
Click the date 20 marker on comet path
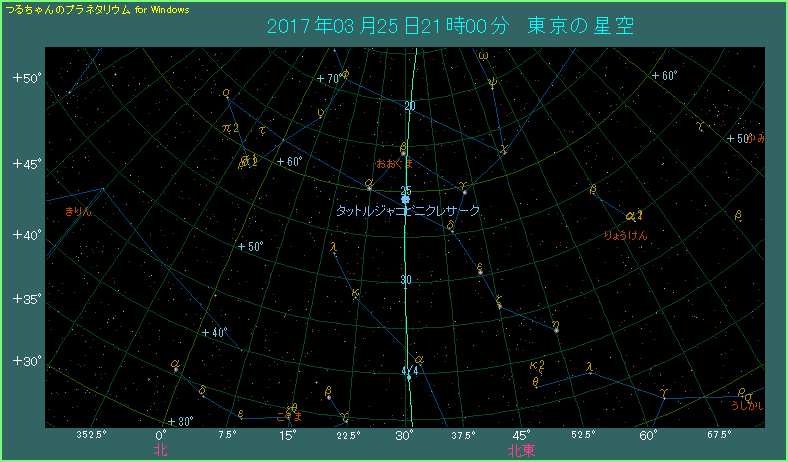410,106
